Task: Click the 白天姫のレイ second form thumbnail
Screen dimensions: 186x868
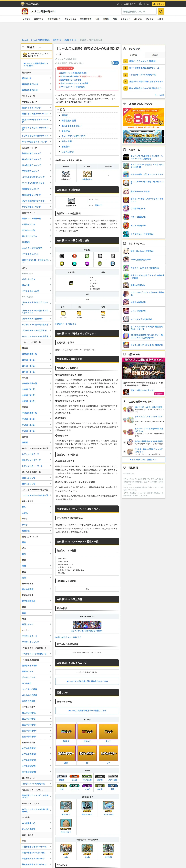Action: 87,174
